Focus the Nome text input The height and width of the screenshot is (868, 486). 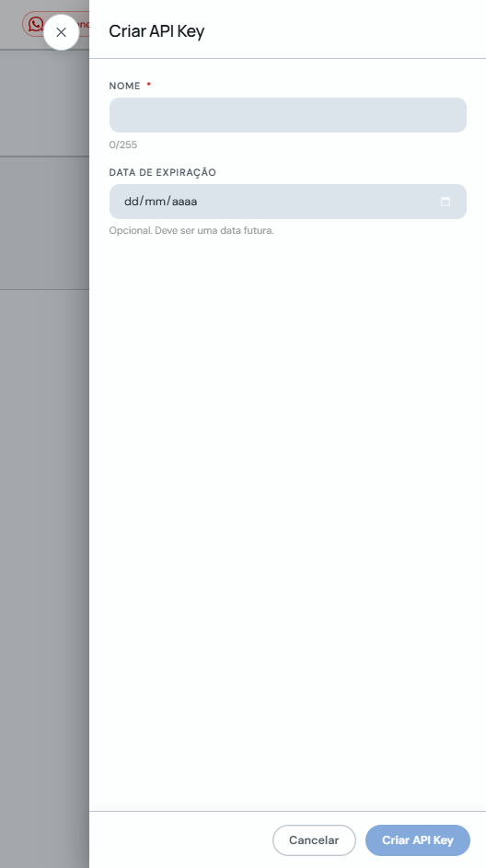(x=288, y=115)
